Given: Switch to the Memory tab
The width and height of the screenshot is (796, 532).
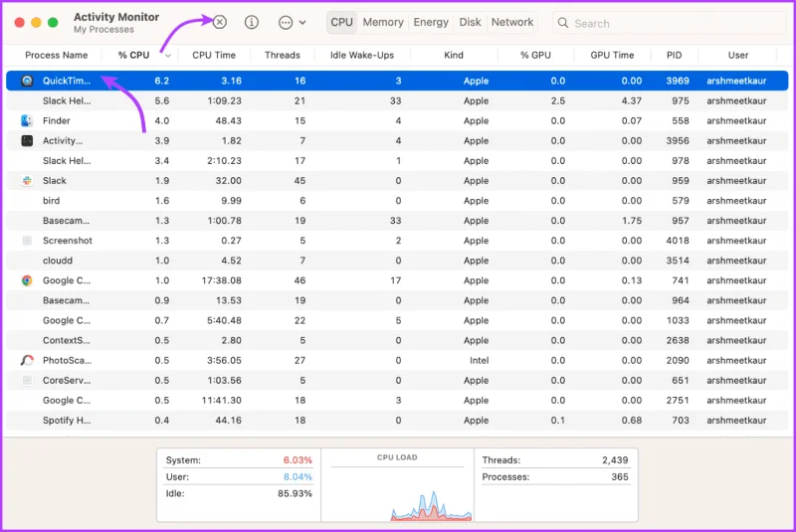Looking at the screenshot, I should click(383, 22).
